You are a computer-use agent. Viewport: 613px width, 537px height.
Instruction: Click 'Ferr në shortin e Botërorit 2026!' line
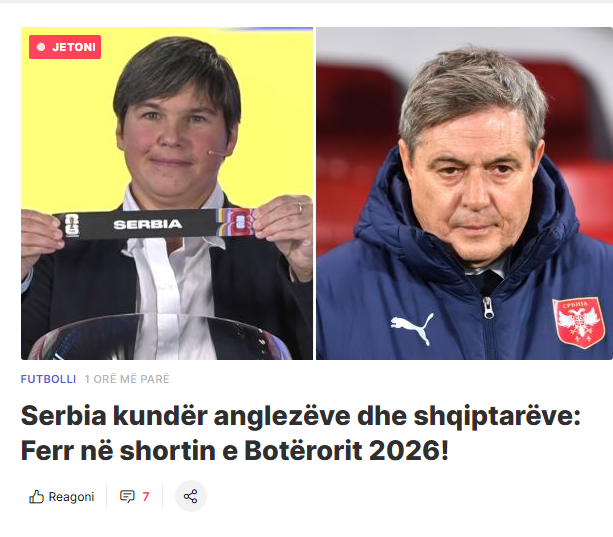(235, 451)
